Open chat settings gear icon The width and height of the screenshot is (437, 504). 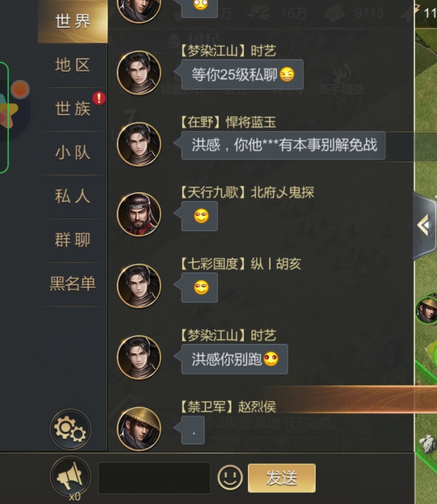(70, 429)
